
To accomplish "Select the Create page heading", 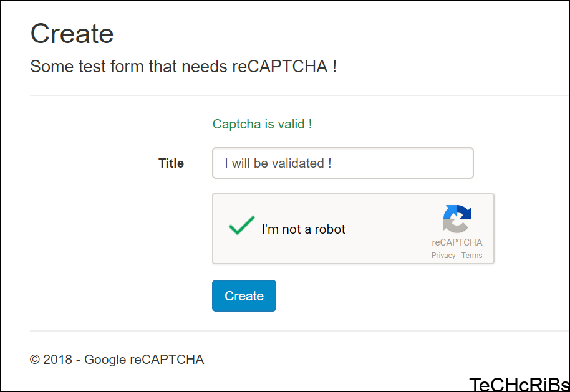I will click(72, 34).
